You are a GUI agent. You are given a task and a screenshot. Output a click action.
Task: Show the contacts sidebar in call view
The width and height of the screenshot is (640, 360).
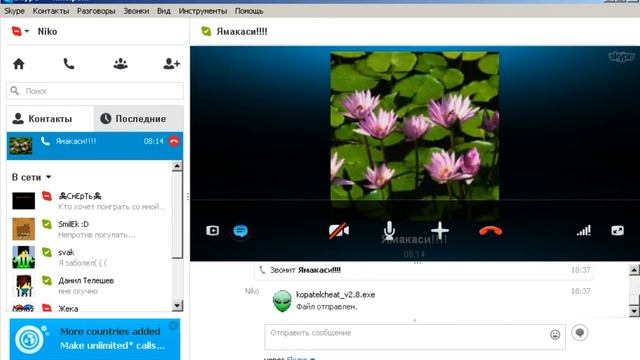point(213,231)
